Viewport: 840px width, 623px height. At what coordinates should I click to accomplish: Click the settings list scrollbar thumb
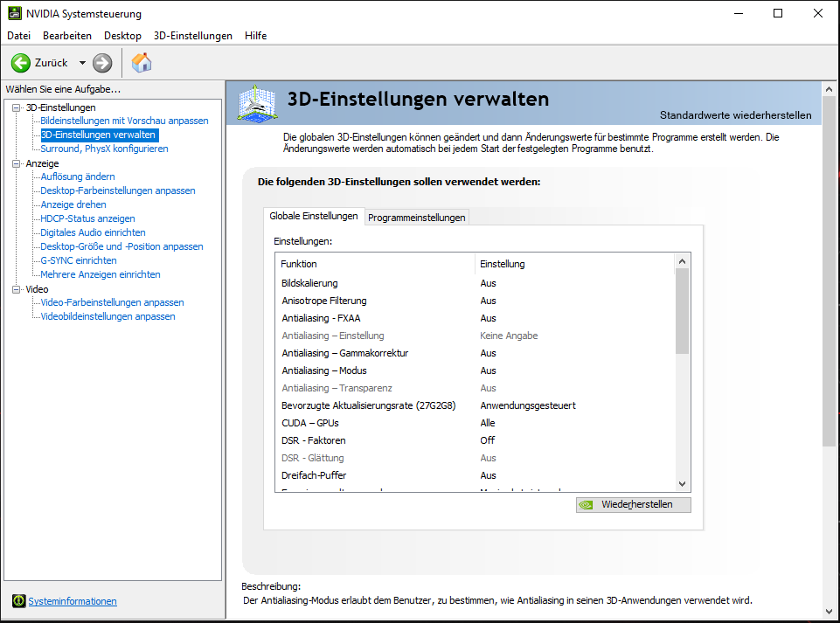682,311
